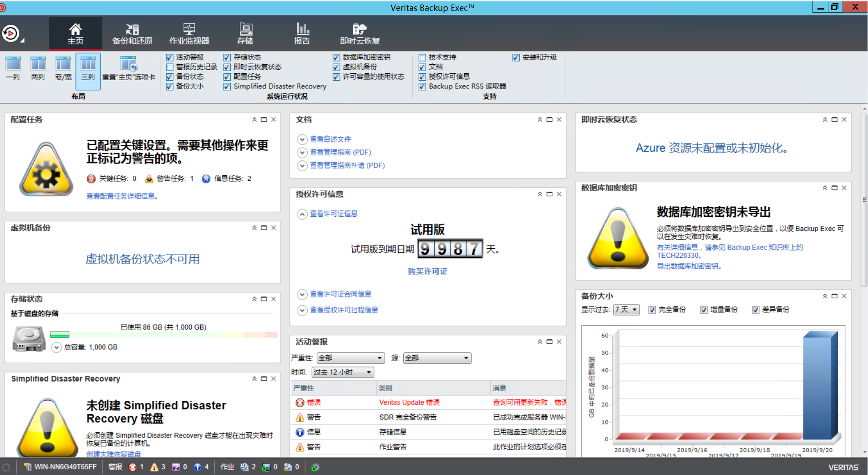Enable the 技术支持 checkbox
The width and height of the screenshot is (868, 475).
422,57
